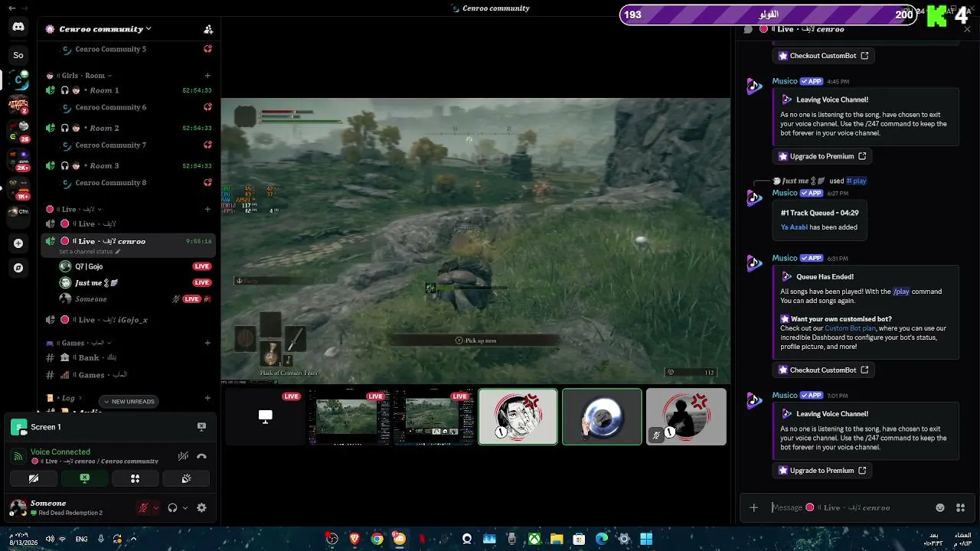Open Cenroo community server menu

tap(105, 29)
